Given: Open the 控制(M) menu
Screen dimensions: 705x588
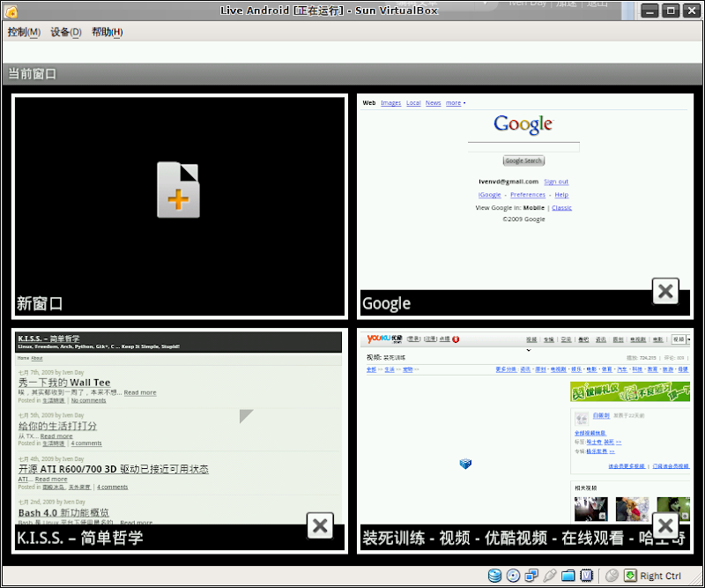Looking at the screenshot, I should [24, 32].
